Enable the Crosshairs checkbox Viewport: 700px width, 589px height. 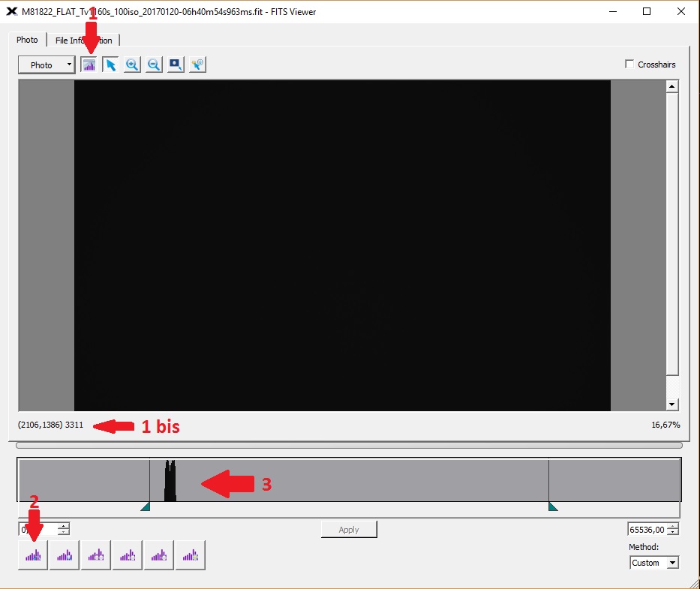pos(629,65)
